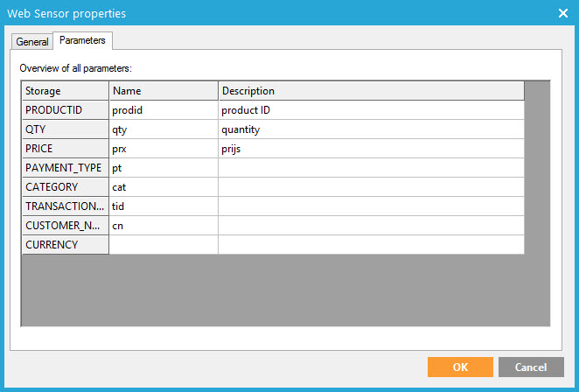Viewport: 579px width, 392px height.
Task: Click the Description column header
Action: click(370, 91)
